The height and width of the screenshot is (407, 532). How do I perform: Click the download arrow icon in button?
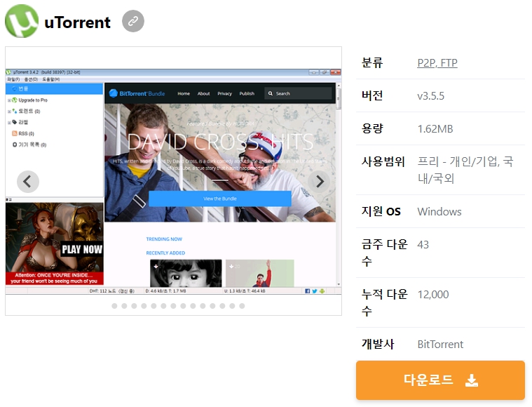(472, 380)
